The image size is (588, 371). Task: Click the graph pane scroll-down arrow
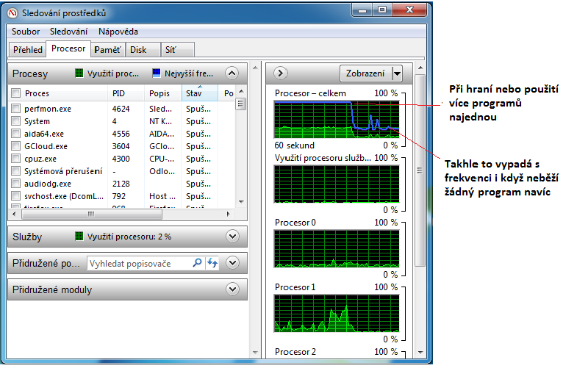click(420, 352)
